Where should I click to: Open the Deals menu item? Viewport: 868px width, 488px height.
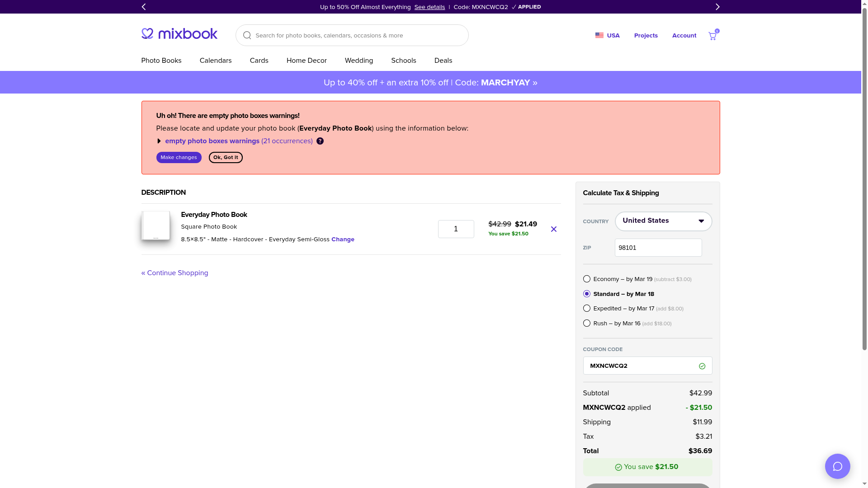pos(443,61)
